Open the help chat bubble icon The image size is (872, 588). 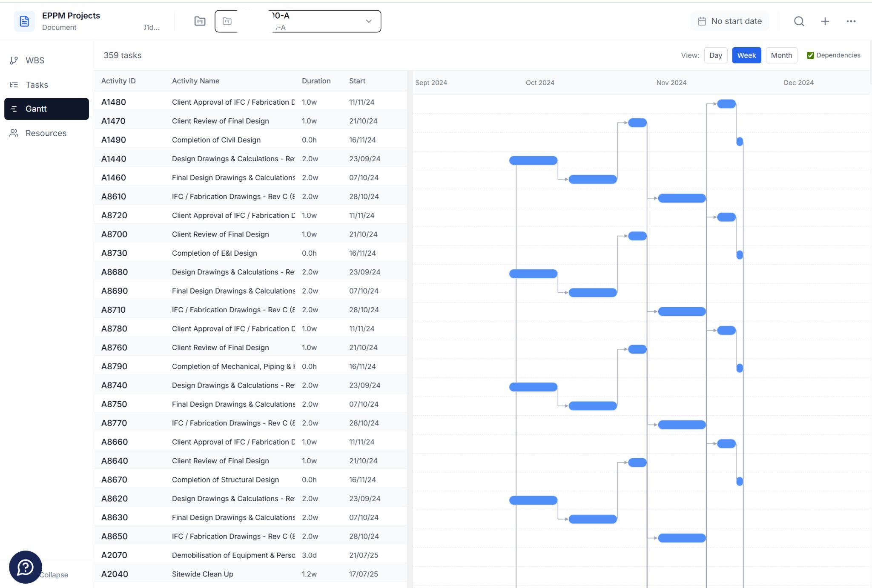pyautogui.click(x=25, y=567)
